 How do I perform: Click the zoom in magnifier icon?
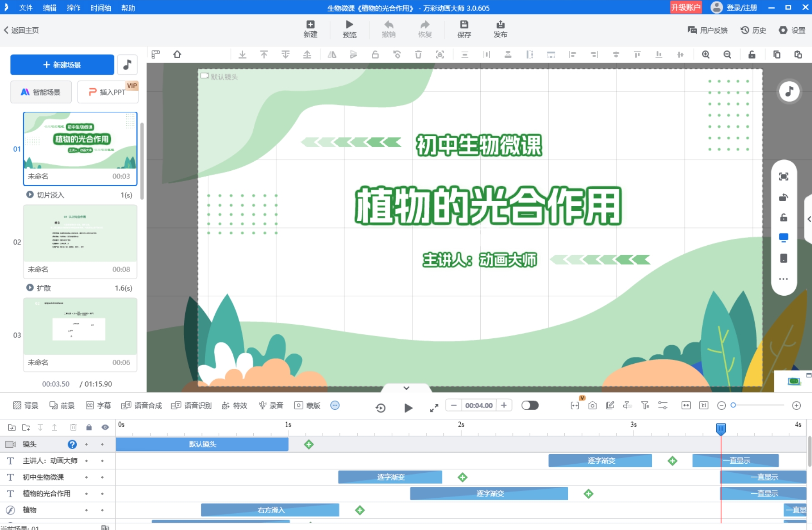click(706, 54)
